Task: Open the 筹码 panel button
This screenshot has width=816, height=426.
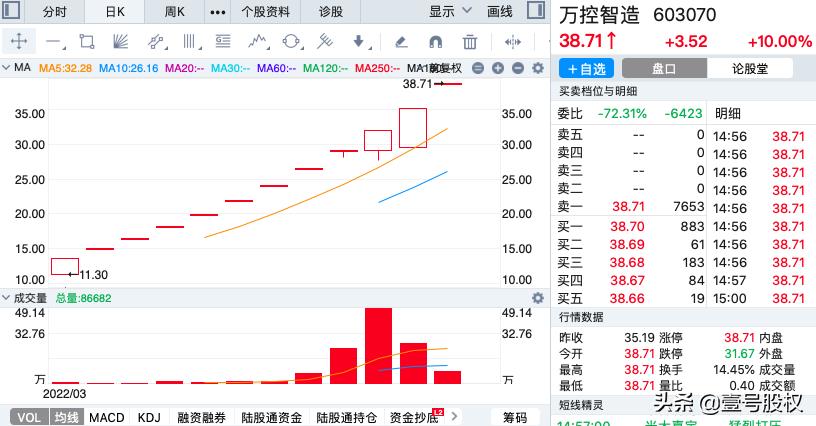Action: click(x=515, y=417)
